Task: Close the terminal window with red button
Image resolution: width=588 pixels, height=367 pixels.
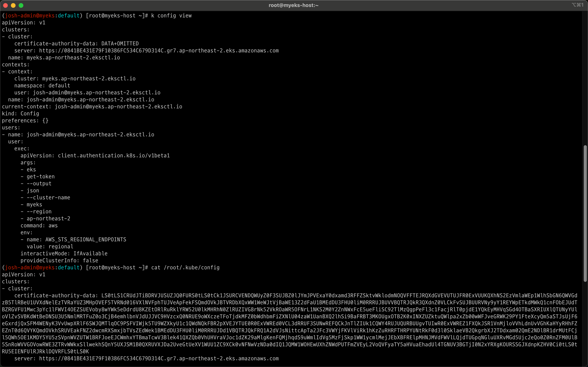Action: (5, 5)
